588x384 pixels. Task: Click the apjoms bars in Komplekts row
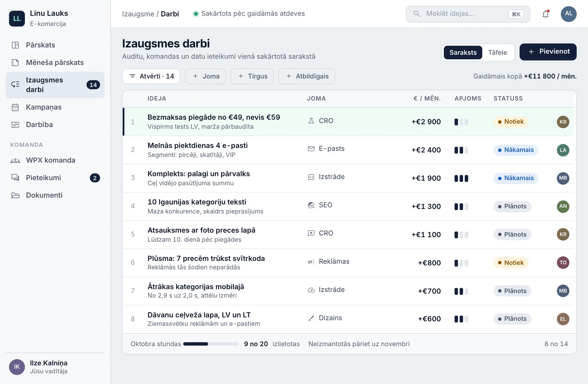(x=461, y=178)
